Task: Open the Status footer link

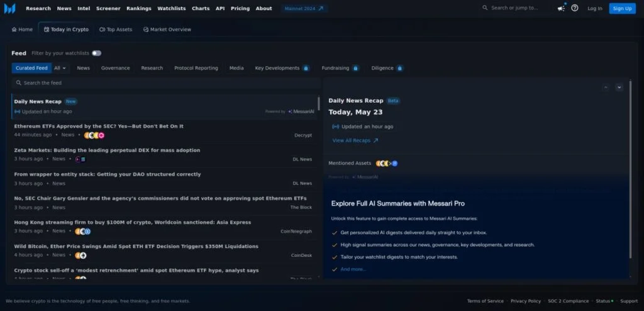Action: tap(604, 301)
